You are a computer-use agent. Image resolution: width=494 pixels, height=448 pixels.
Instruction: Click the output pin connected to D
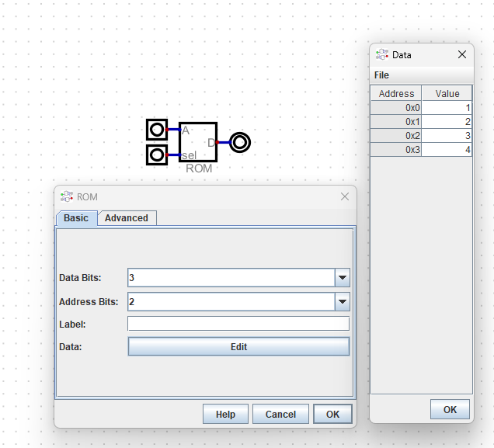[240, 142]
